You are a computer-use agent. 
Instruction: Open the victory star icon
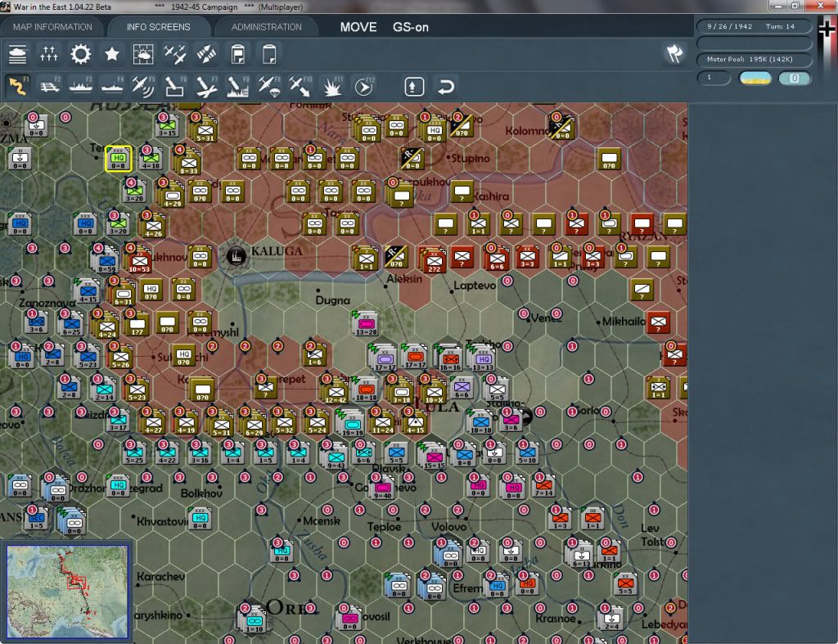[111, 54]
